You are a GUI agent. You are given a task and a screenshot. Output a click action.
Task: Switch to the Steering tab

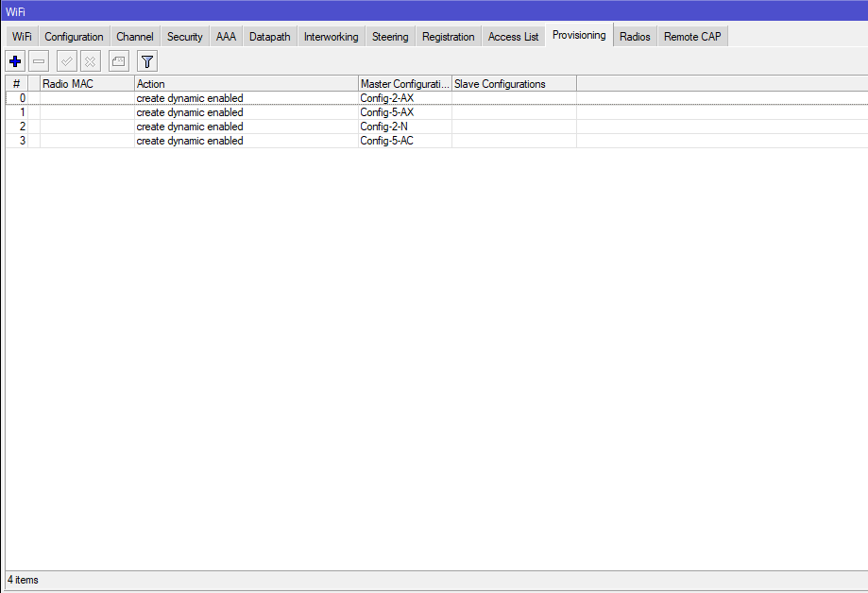click(390, 37)
